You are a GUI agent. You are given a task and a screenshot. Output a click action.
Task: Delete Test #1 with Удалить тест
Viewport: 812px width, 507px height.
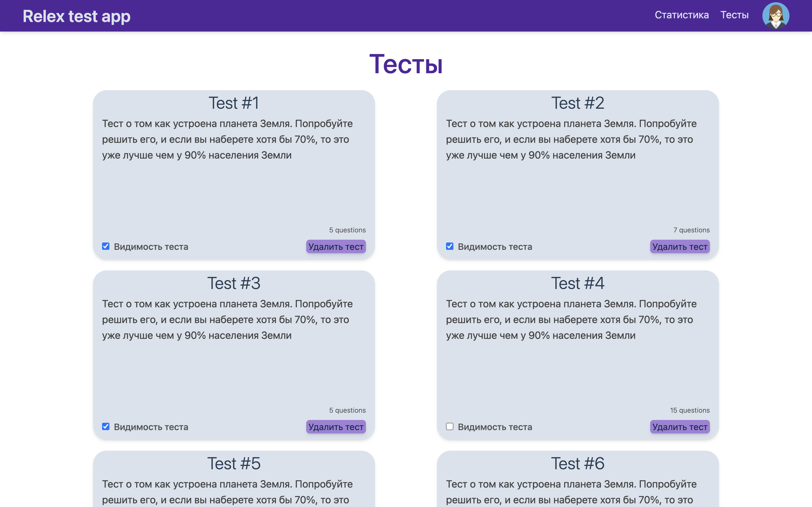coord(336,246)
